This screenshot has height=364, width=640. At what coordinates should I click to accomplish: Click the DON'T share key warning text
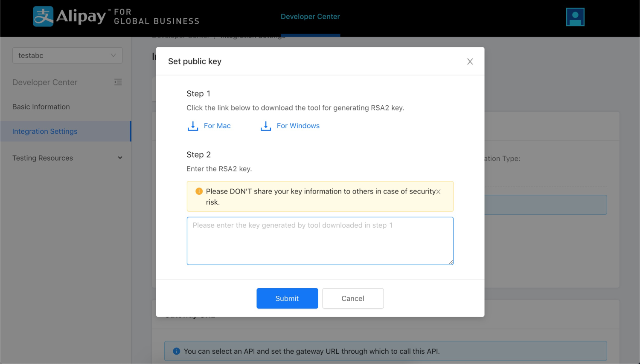pyautogui.click(x=321, y=196)
